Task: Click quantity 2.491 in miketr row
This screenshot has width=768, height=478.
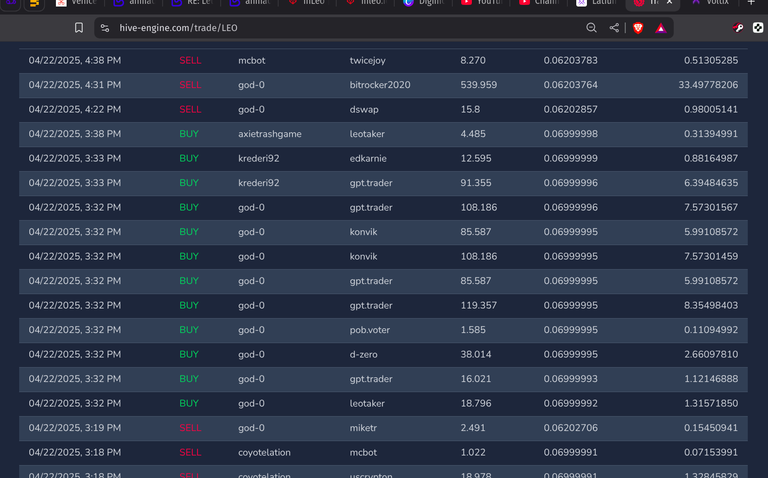Action: 473,428
